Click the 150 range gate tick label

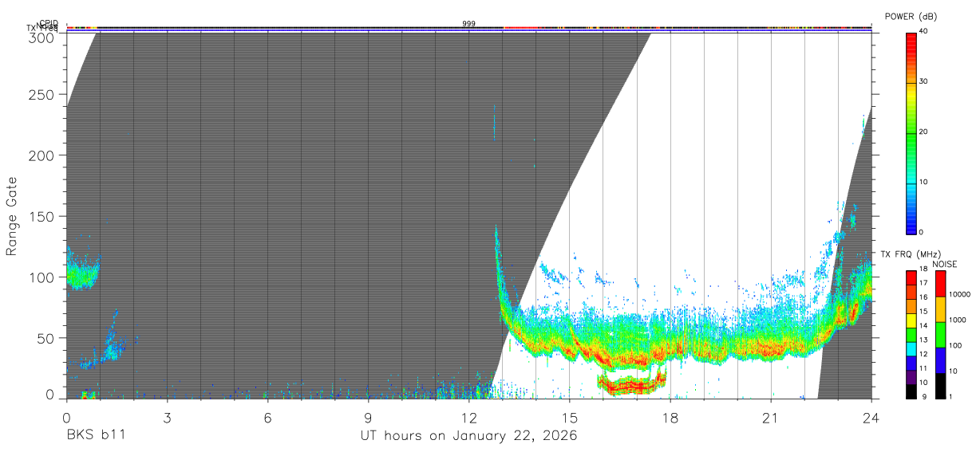pyautogui.click(x=41, y=216)
